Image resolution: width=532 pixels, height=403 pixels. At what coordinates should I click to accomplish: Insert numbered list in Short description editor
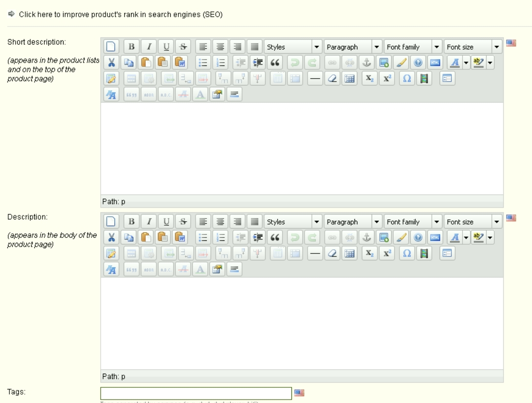(221, 63)
